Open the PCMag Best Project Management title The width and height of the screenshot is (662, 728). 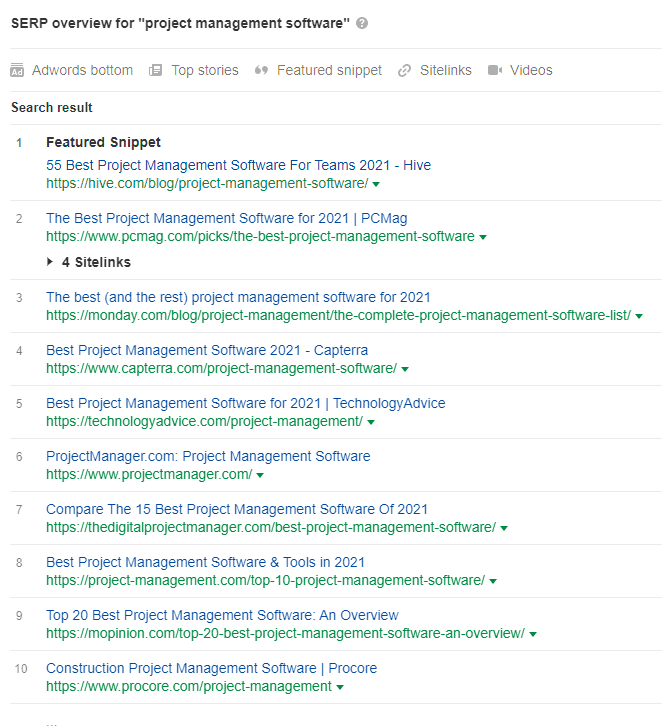227,218
